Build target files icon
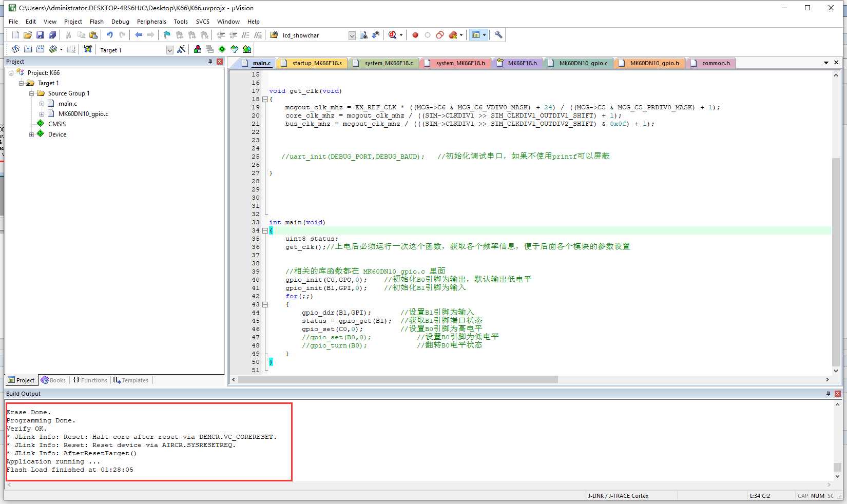 point(28,49)
